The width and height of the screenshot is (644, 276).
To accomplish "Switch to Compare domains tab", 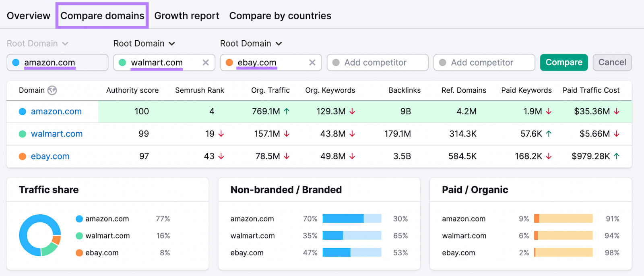I will point(102,16).
